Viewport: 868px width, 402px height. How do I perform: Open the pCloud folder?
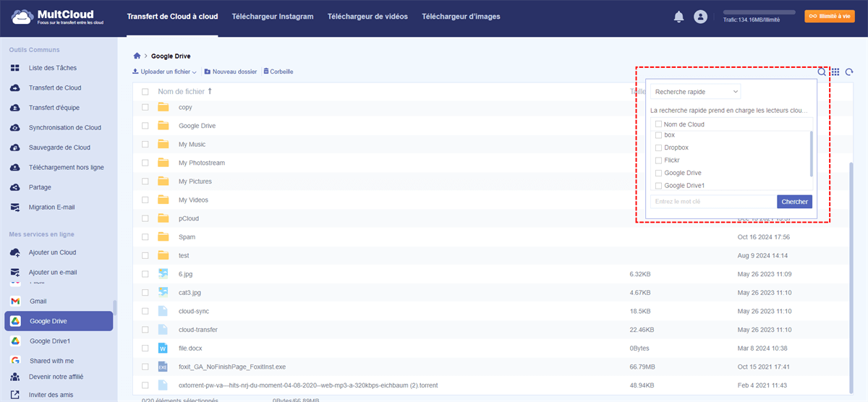(x=189, y=218)
